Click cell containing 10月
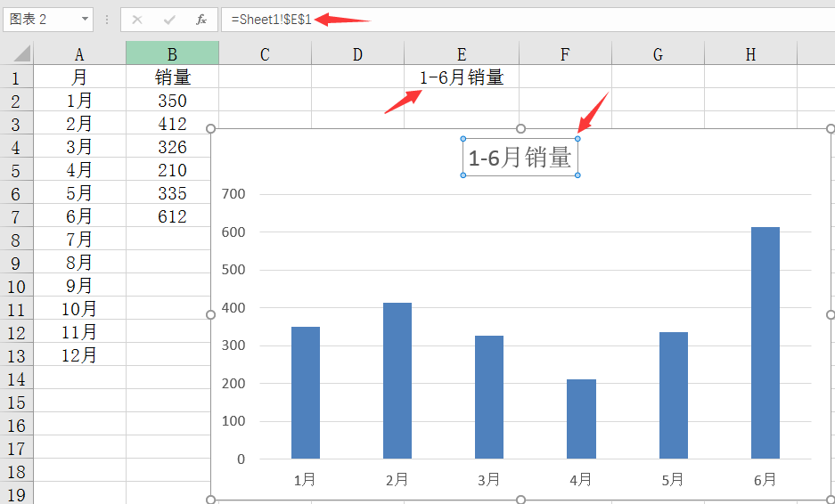 pos(79,309)
